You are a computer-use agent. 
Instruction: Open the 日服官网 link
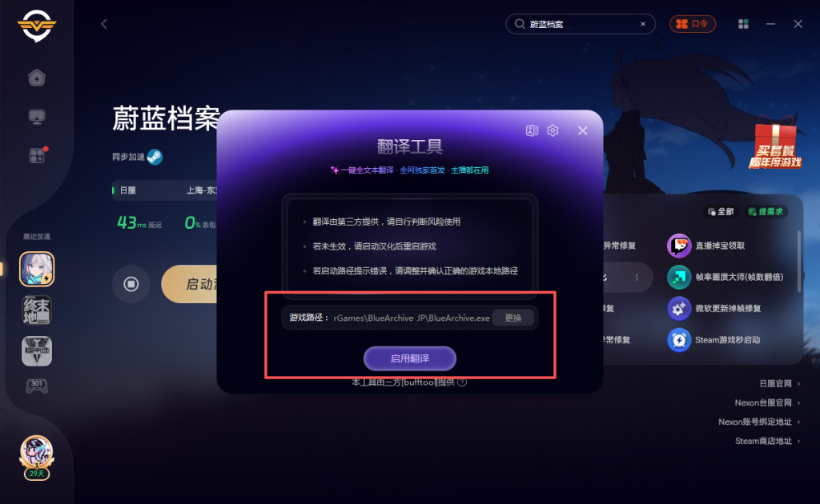(x=775, y=383)
